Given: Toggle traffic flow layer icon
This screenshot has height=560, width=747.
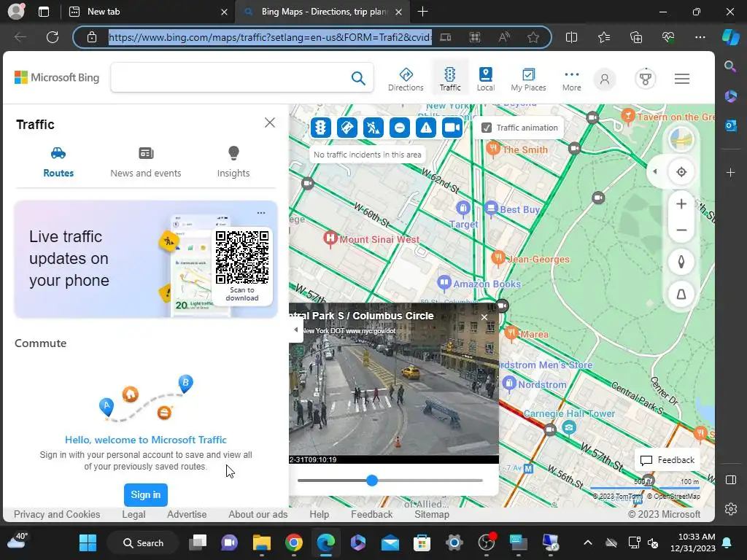Looking at the screenshot, I should pyautogui.click(x=321, y=128).
